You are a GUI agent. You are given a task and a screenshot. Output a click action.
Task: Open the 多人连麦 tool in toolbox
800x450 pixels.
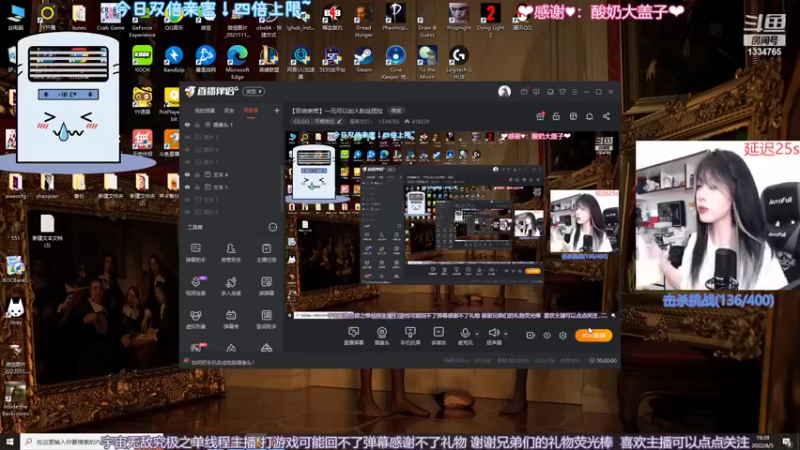(x=231, y=286)
